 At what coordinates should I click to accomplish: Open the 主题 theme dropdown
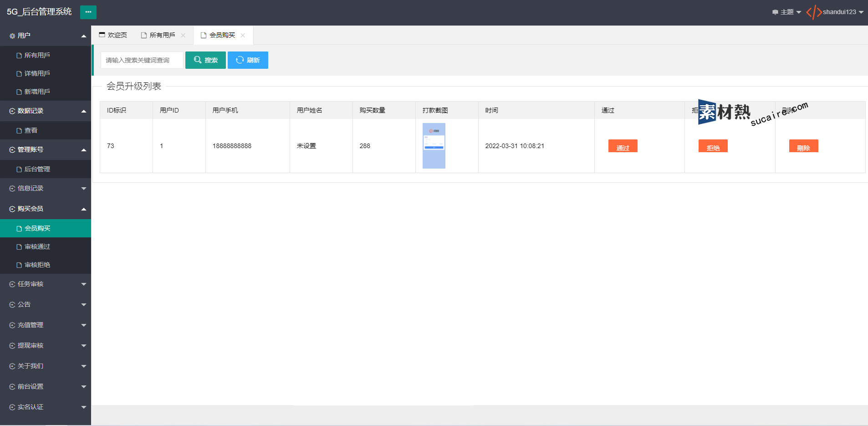click(x=786, y=12)
